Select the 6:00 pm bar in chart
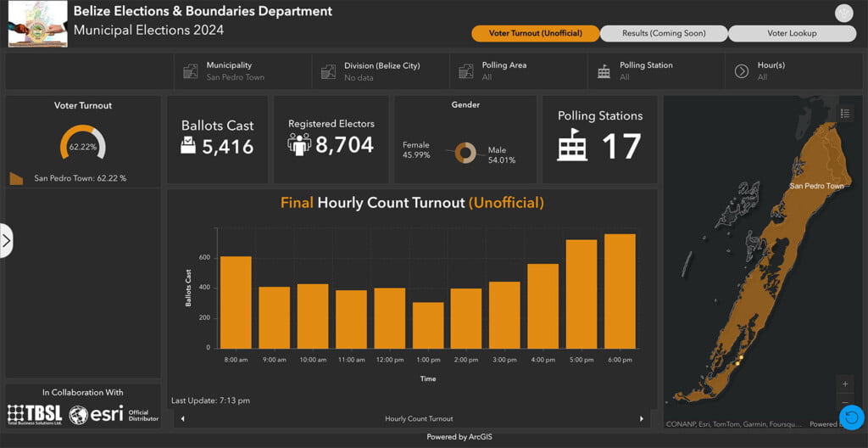 (x=620, y=291)
